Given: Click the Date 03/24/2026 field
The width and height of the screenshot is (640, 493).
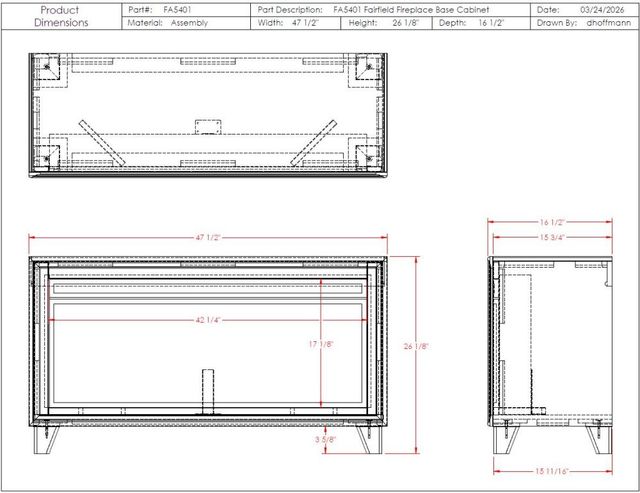Looking at the screenshot, I should pyautogui.click(x=584, y=10).
